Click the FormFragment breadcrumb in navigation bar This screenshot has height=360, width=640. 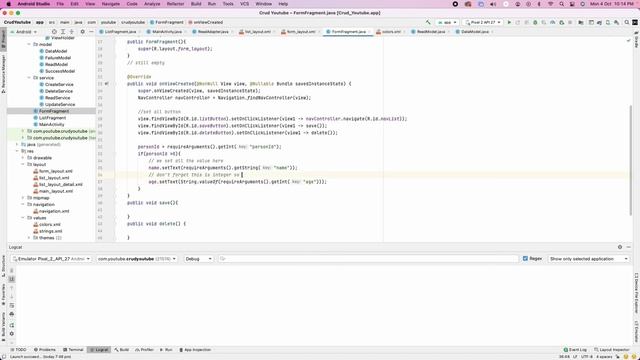pyautogui.click(x=167, y=22)
